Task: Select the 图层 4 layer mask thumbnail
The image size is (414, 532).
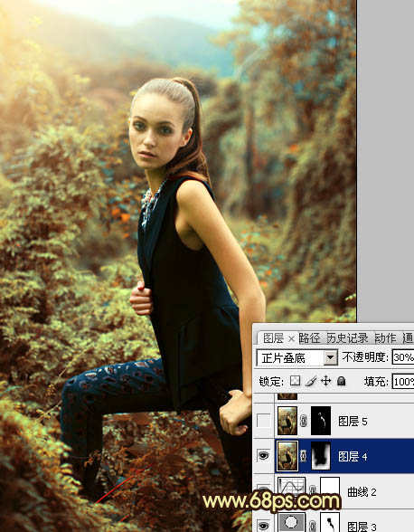Action: pyautogui.click(x=321, y=456)
